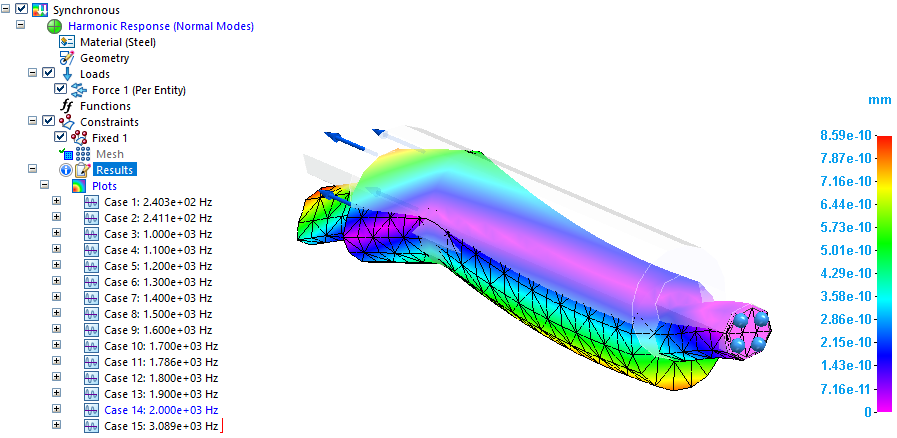Click the Geometry pencil icon
The image size is (897, 438).
click(x=67, y=58)
